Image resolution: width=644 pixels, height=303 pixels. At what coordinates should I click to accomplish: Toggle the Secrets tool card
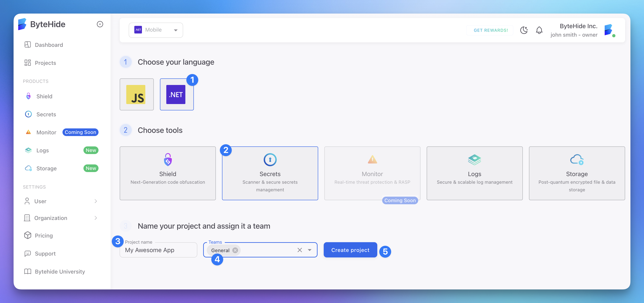coord(270,173)
